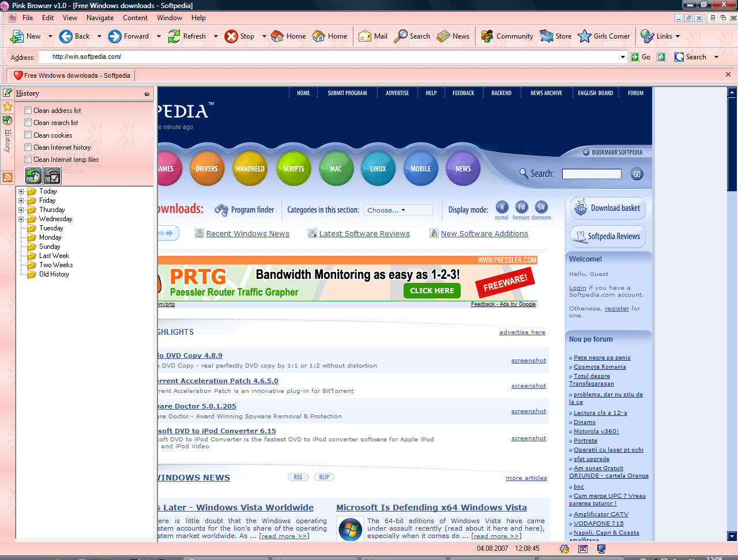738x560 pixels.
Task: Enable the Clean search list option
Action: 28,123
